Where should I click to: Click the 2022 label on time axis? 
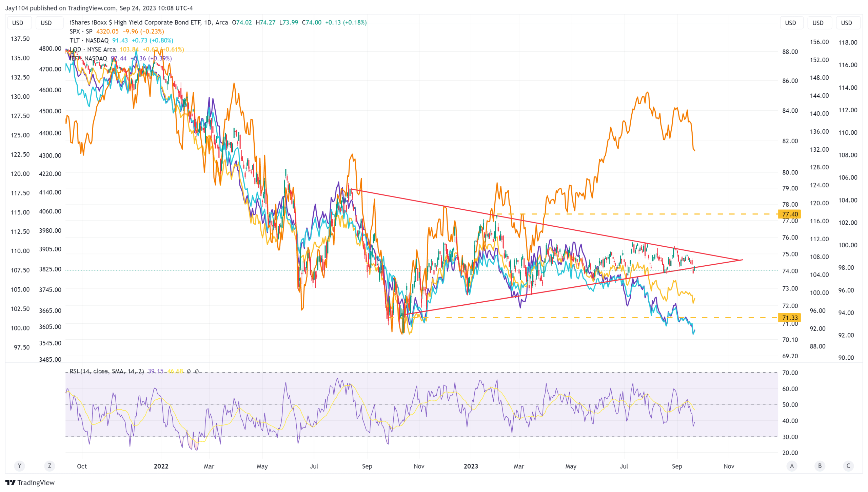[161, 466]
